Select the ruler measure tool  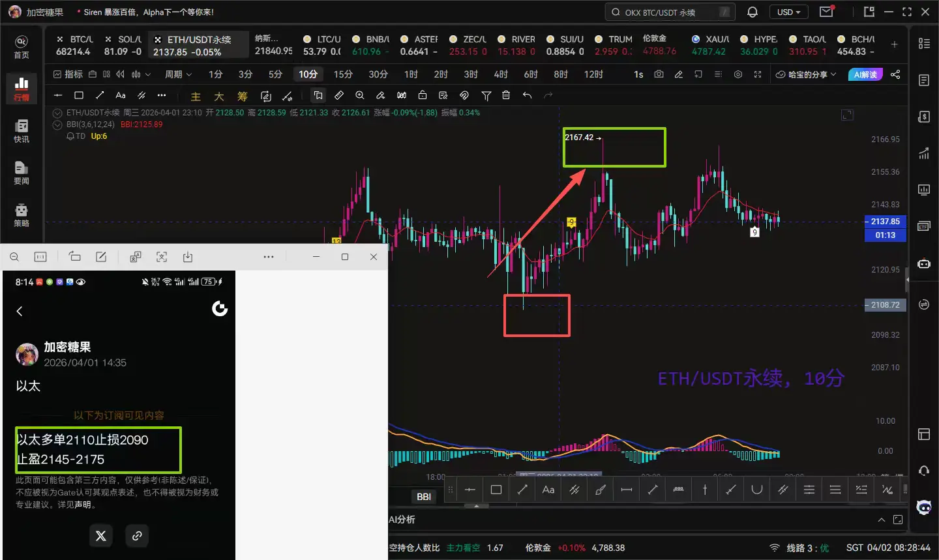point(339,95)
